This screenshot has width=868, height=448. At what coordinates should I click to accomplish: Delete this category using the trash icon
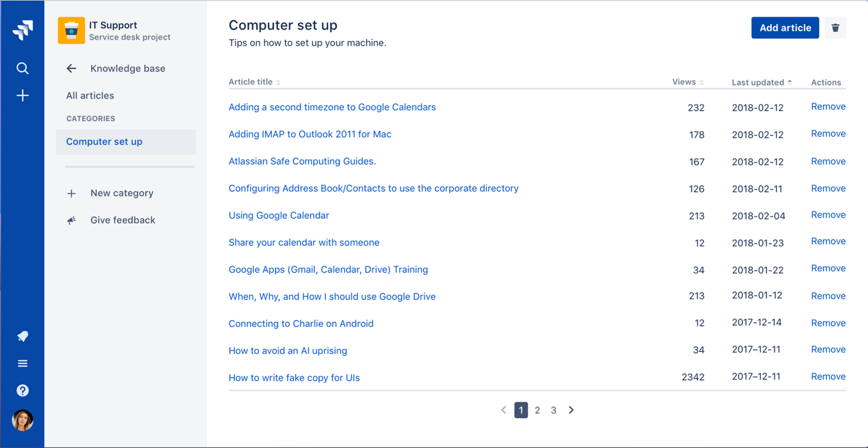[x=835, y=28]
